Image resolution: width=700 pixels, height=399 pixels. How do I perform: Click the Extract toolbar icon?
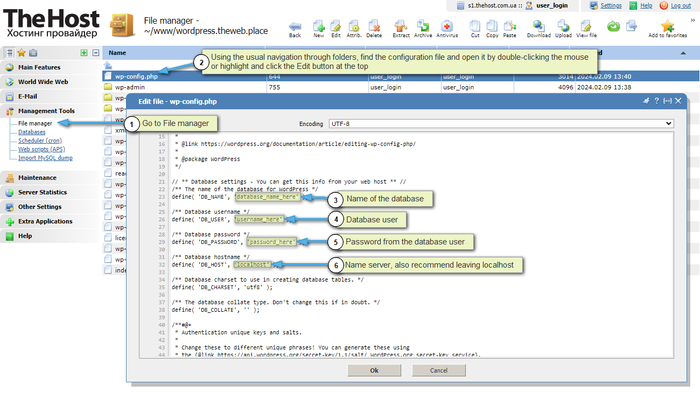[x=401, y=29]
